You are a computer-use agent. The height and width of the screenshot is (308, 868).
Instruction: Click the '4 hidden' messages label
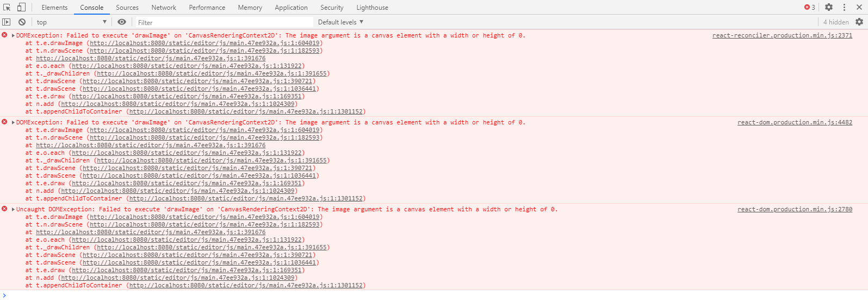click(836, 22)
